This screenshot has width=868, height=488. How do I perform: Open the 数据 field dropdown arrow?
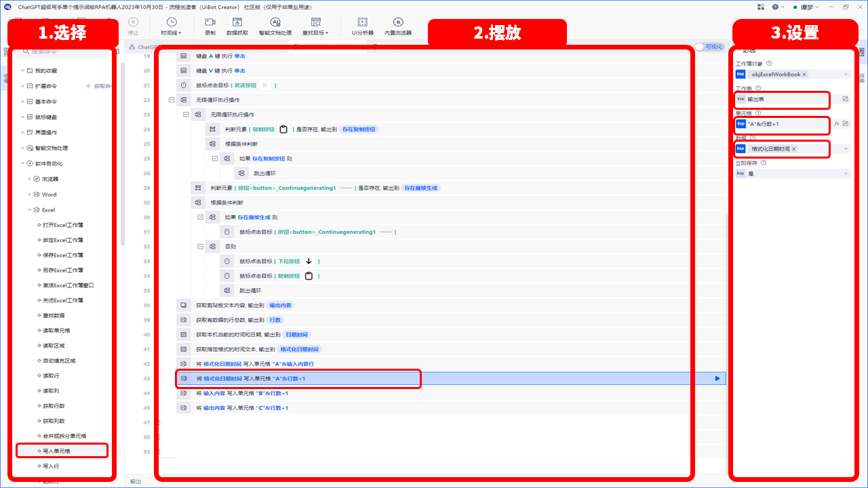(846, 149)
